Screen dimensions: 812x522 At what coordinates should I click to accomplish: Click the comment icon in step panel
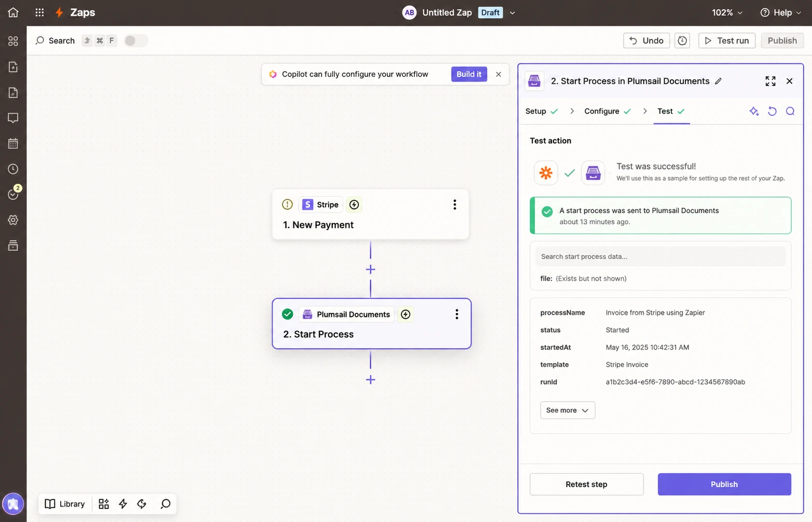[x=790, y=111]
